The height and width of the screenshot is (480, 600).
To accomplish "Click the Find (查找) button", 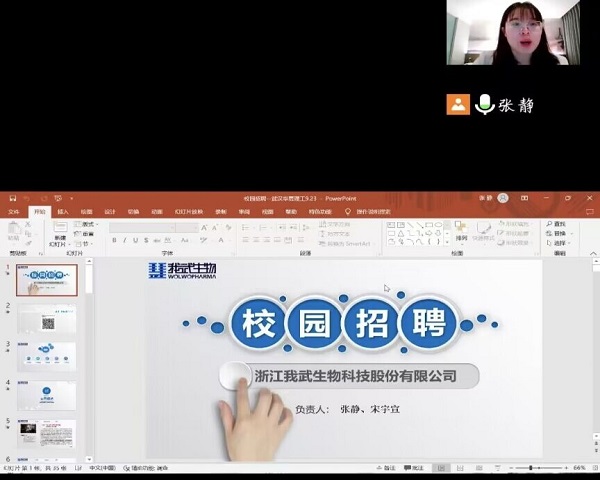I will [x=556, y=224].
